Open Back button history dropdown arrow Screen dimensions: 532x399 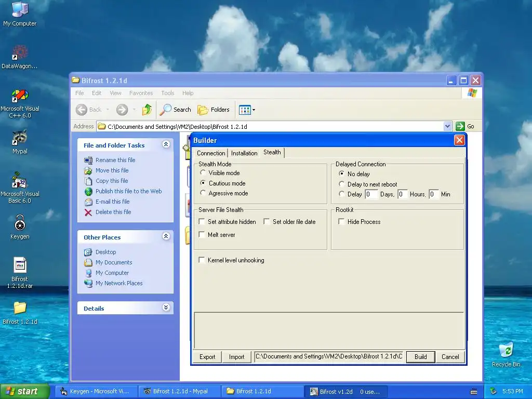[x=108, y=110]
